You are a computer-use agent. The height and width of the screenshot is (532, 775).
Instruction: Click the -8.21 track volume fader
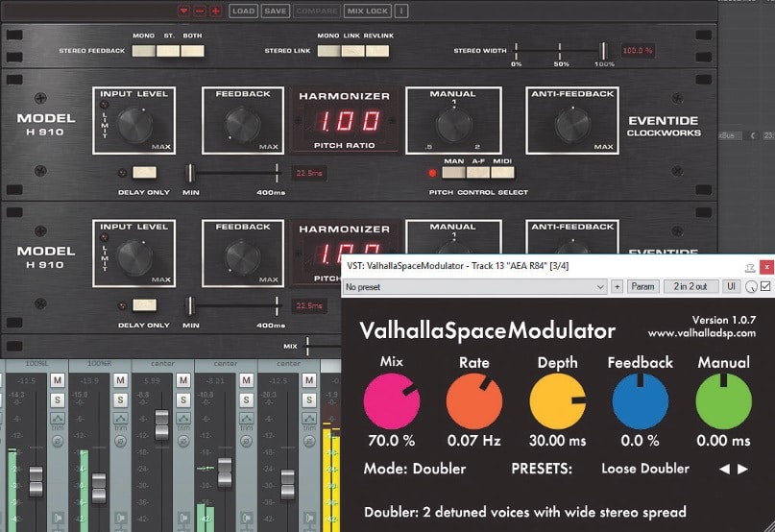coord(225,473)
